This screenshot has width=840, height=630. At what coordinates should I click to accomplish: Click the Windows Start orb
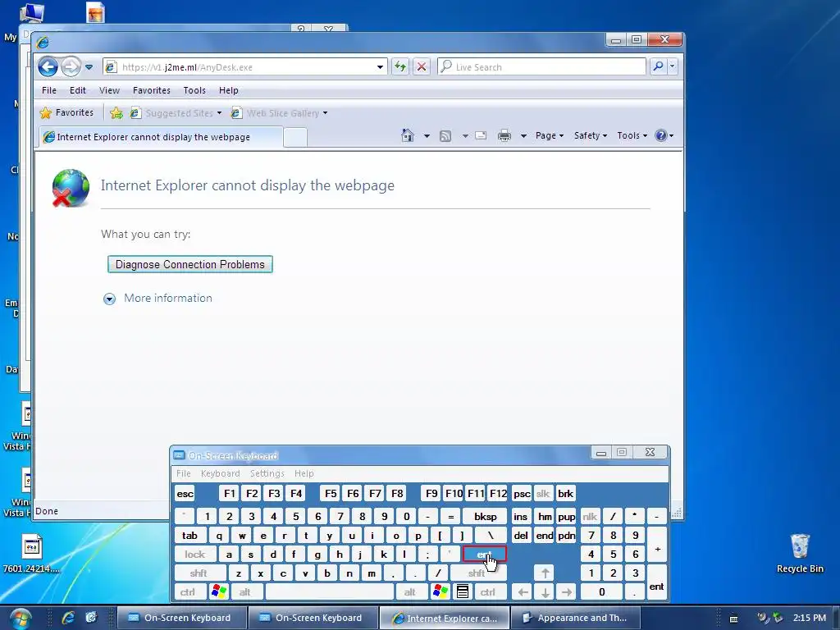[x=20, y=619]
